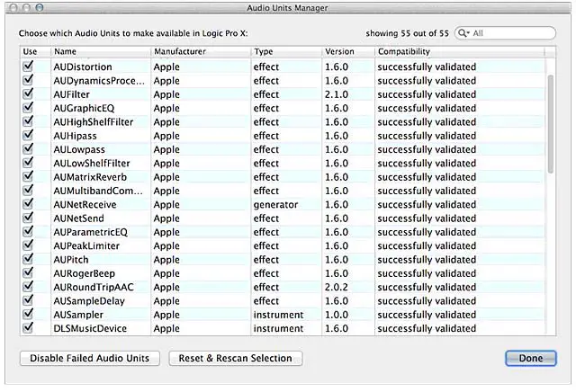
Task: Click the Done button
Action: [x=531, y=358]
